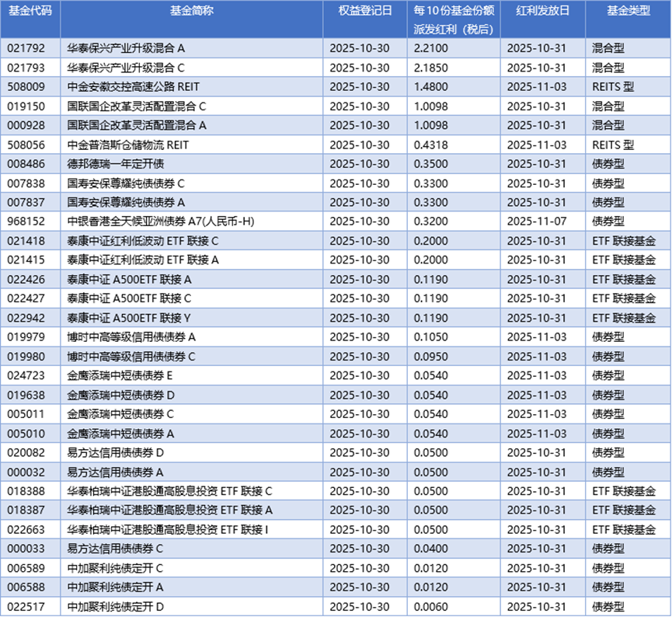
Task: Click dividend value 0.0400
Action: click(430, 549)
